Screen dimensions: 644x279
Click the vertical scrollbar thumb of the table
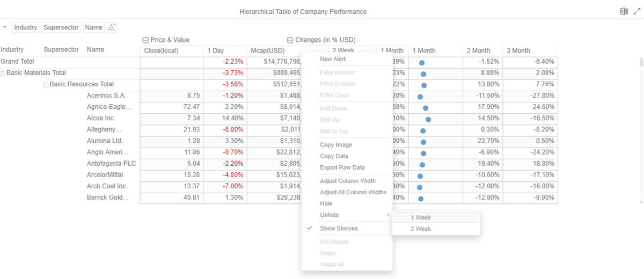(641, 64)
